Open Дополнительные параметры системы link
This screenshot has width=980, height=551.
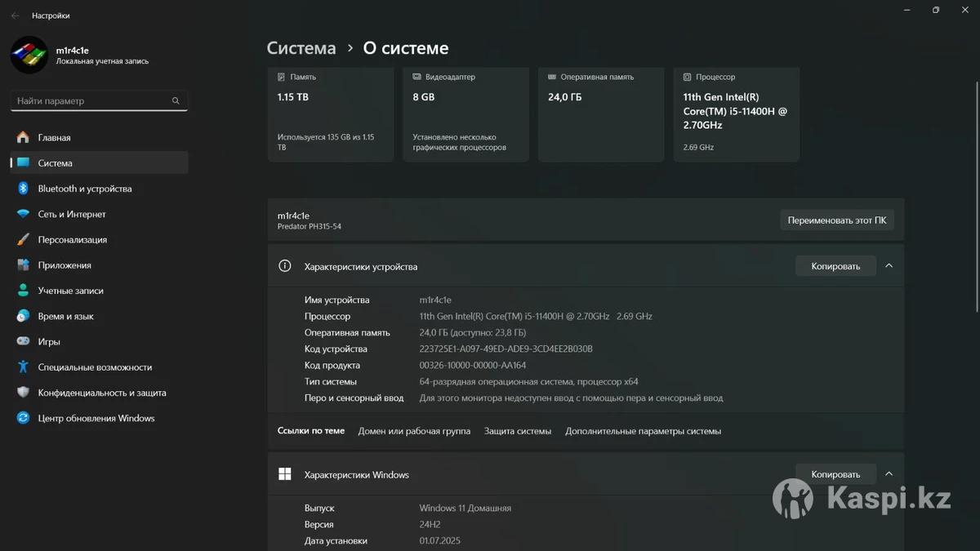click(644, 431)
